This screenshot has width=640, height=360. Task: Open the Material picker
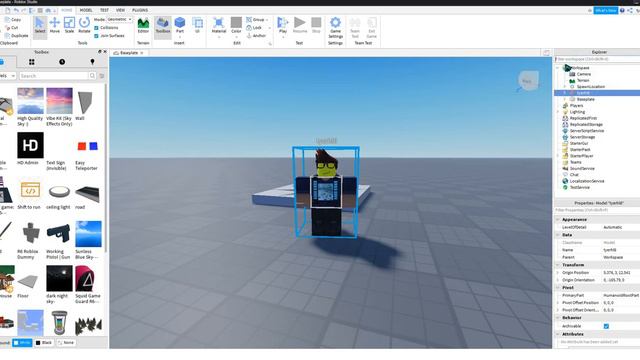pos(219,25)
